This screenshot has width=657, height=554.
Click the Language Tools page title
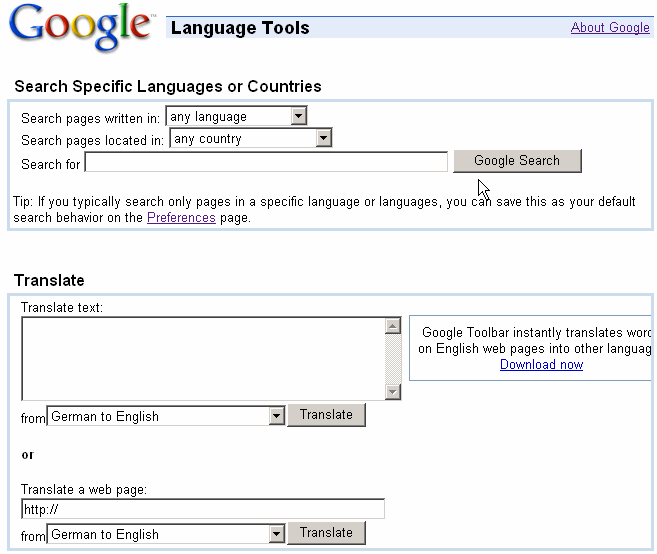pyautogui.click(x=240, y=28)
